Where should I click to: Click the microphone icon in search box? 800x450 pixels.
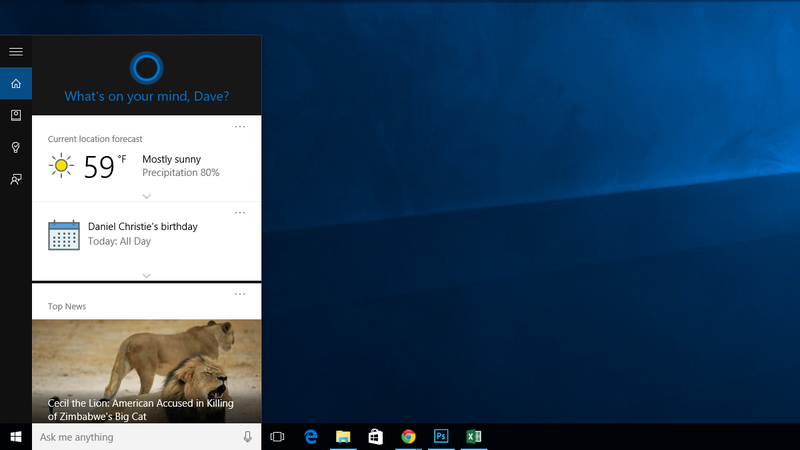pos(247,437)
